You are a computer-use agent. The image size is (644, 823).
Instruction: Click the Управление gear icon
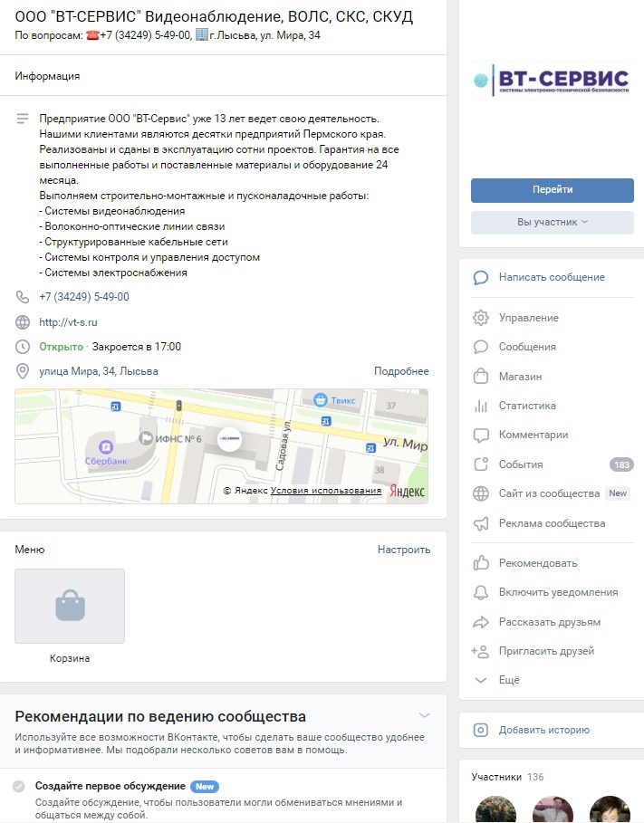(481, 318)
